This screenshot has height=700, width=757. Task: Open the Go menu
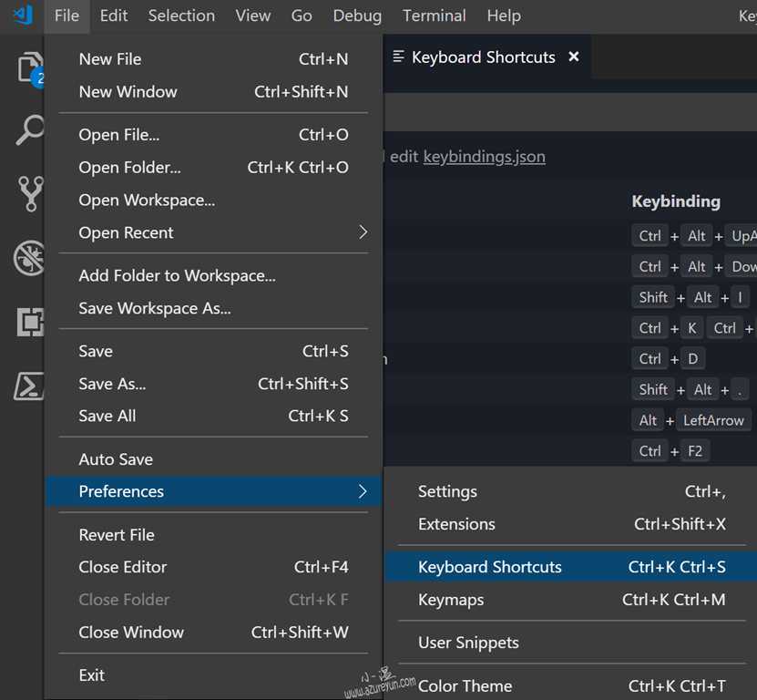coord(302,15)
